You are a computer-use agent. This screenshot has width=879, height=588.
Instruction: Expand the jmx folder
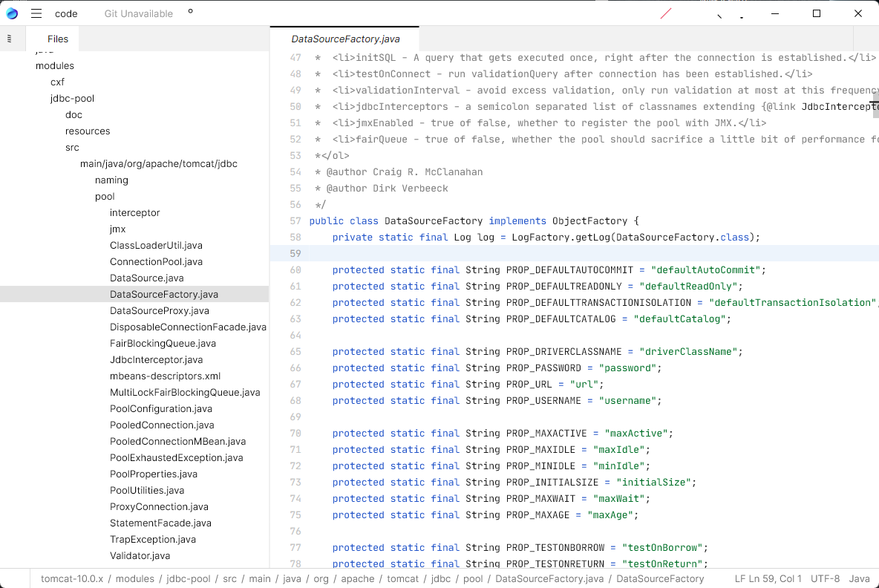click(x=118, y=229)
